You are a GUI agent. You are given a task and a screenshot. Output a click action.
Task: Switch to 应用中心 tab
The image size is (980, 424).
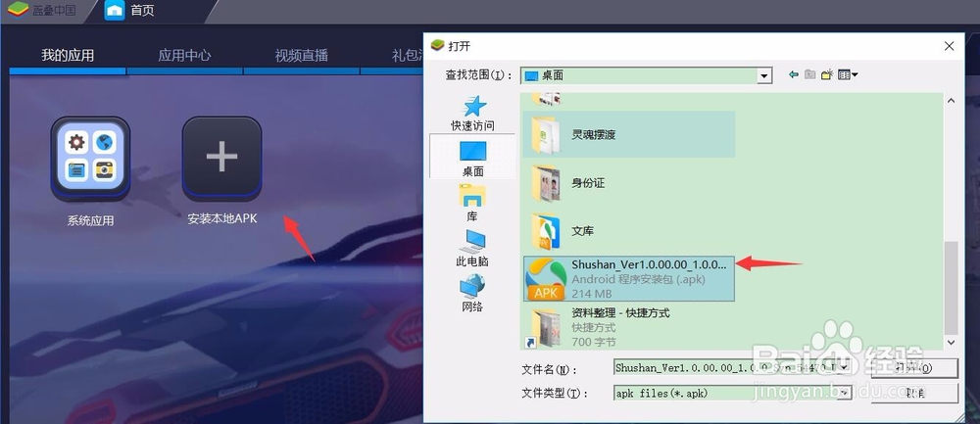pyautogui.click(x=184, y=56)
